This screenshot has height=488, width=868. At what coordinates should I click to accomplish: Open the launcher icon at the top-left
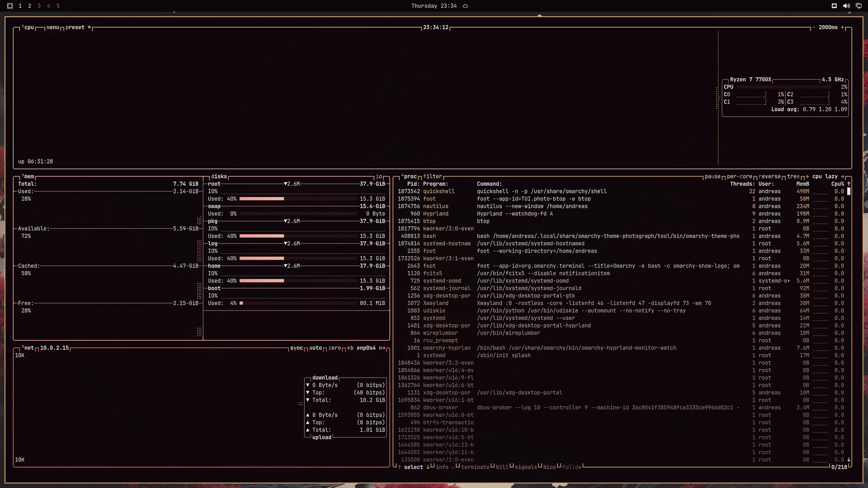pyautogui.click(x=10, y=6)
